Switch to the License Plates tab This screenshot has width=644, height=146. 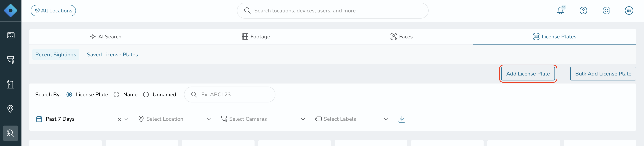(554, 37)
